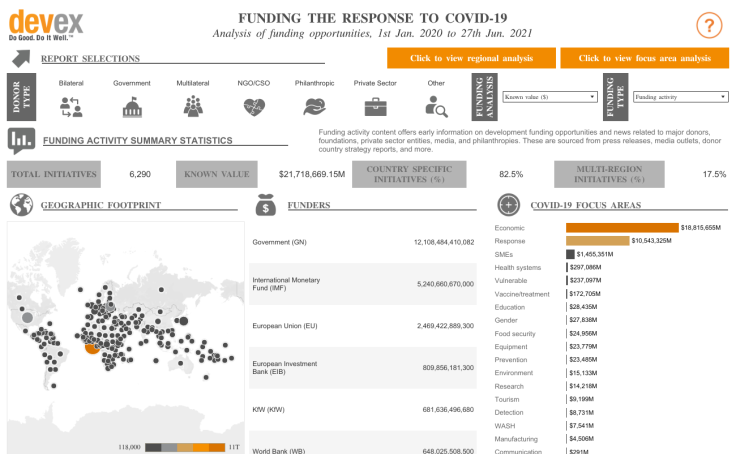Image resolution: width=736 pixels, height=454 pixels.
Task: Click the Gender focus area label
Action: point(506,320)
